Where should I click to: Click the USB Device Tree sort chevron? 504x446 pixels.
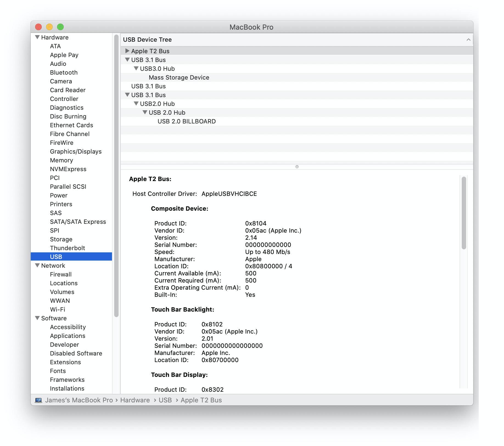point(468,40)
